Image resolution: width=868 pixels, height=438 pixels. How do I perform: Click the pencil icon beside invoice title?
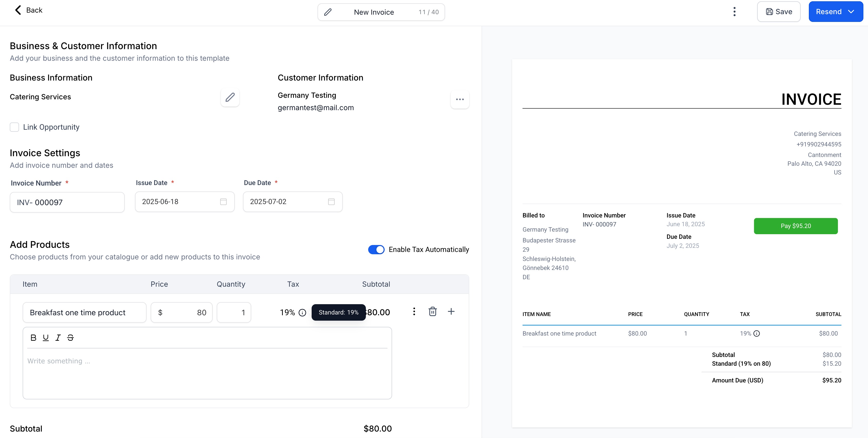pyautogui.click(x=328, y=12)
